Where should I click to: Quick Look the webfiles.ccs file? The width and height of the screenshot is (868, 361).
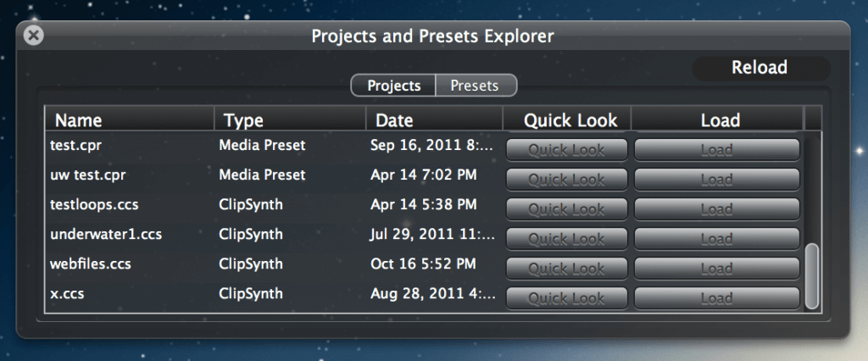tap(567, 269)
